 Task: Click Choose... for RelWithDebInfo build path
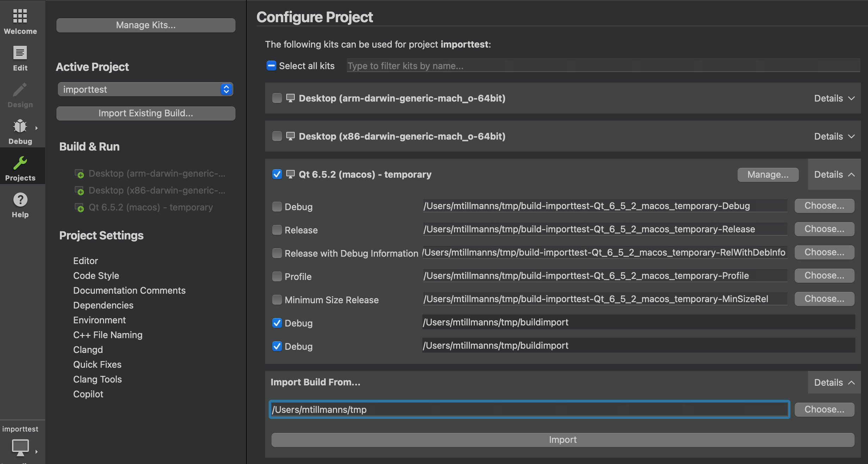coord(824,252)
